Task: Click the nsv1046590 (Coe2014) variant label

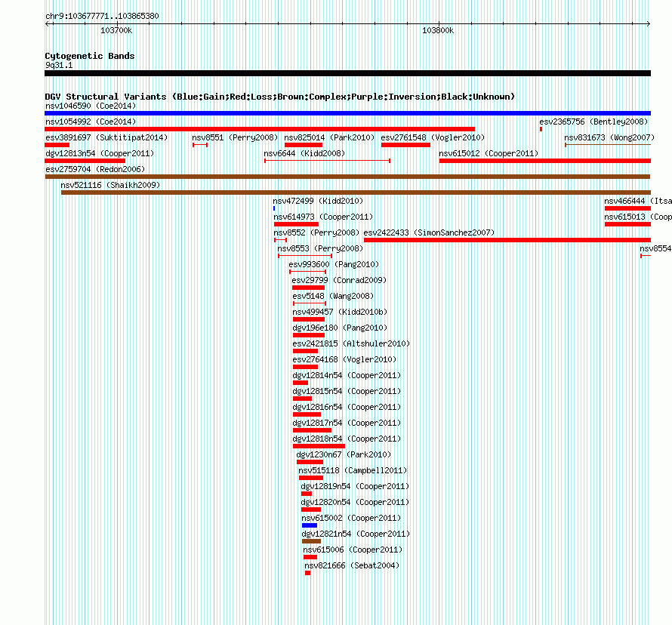Action: pos(91,106)
